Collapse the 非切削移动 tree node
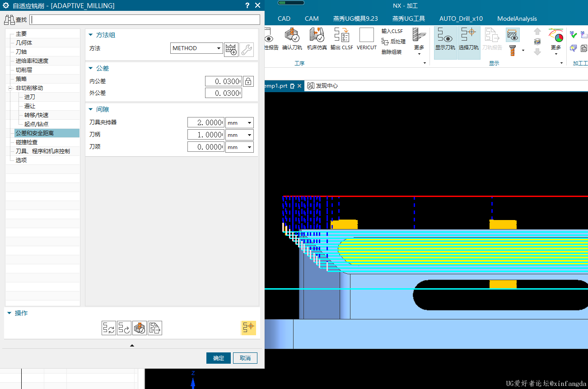This screenshot has height=389, width=588. (x=10, y=88)
